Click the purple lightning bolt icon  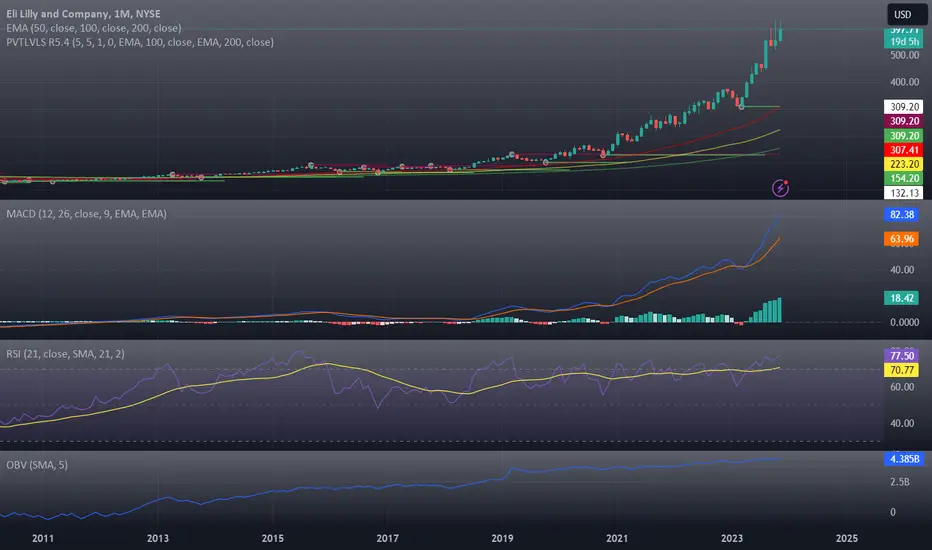(x=780, y=188)
